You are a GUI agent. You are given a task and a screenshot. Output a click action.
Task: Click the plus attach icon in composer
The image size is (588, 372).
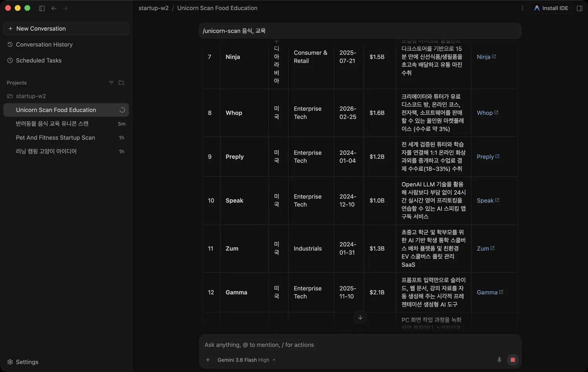tap(208, 360)
